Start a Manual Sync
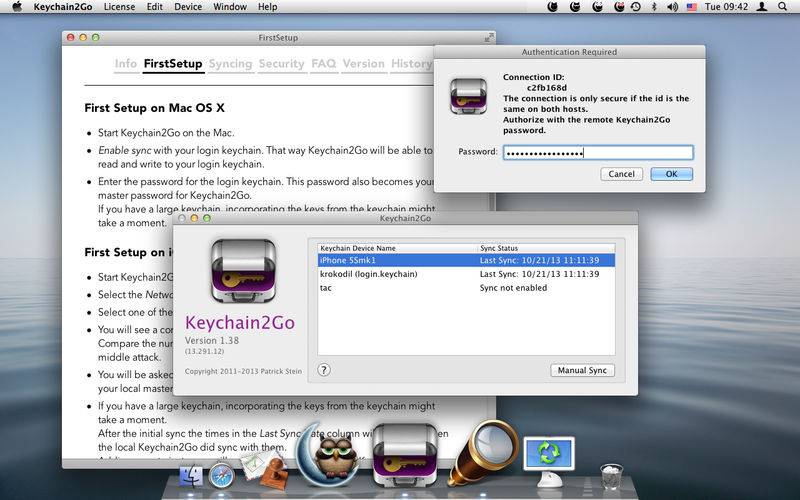 [x=582, y=370]
